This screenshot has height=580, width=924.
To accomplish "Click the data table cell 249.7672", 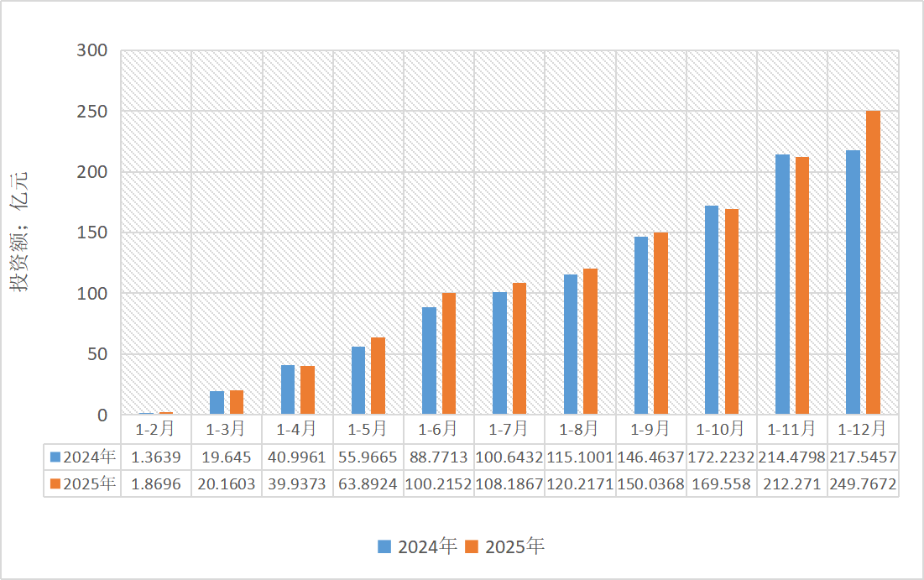I will pos(863,483).
